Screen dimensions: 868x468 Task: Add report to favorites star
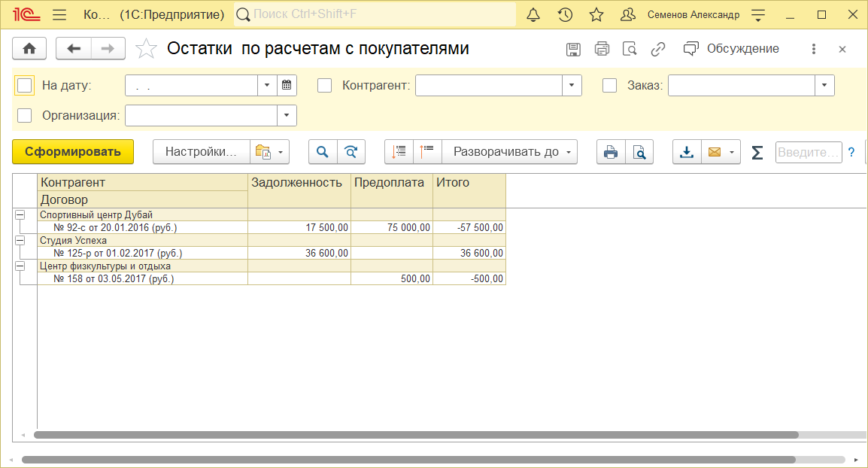pos(146,49)
